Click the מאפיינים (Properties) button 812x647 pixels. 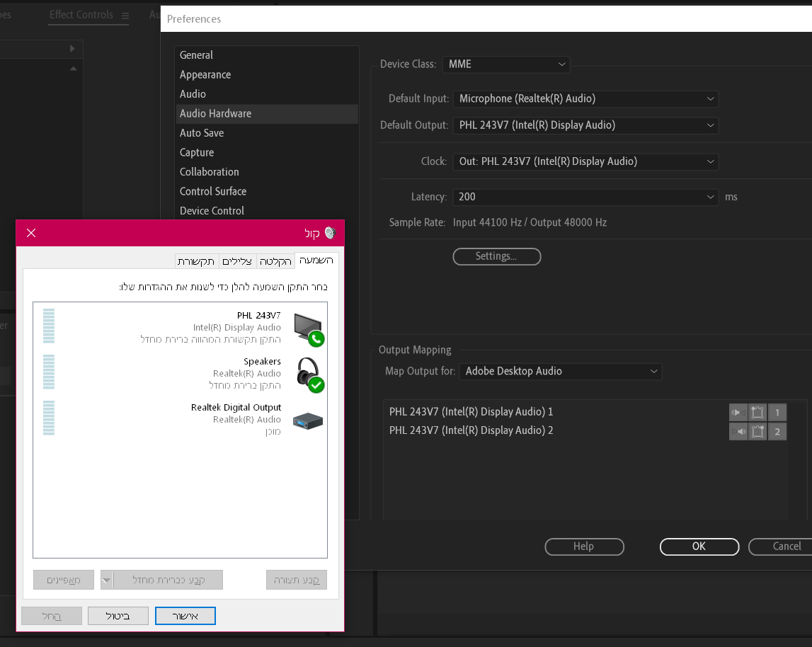64,580
